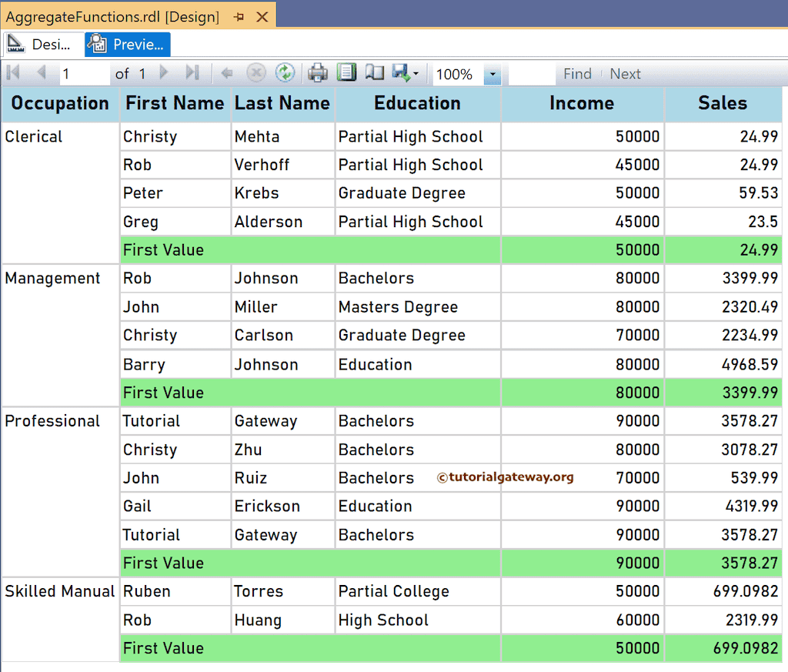The image size is (788, 672).
Task: Open the 100% zoom level dropdown
Action: [491, 73]
